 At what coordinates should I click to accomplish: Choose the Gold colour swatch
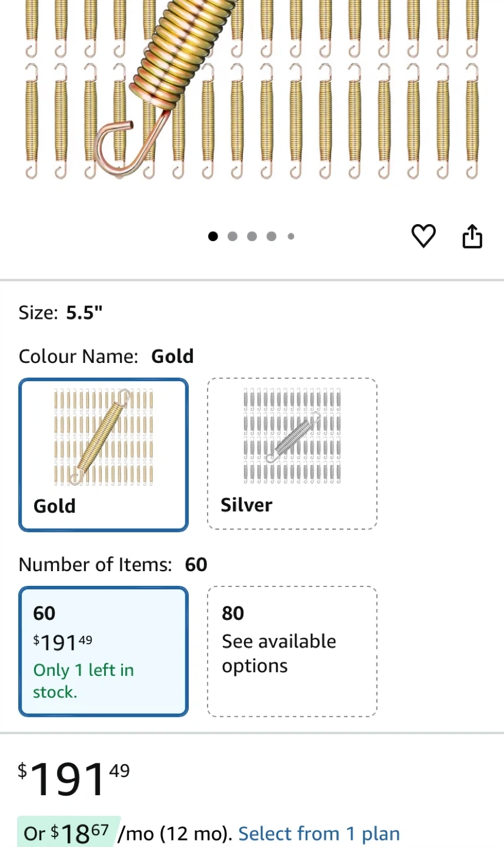coord(104,455)
